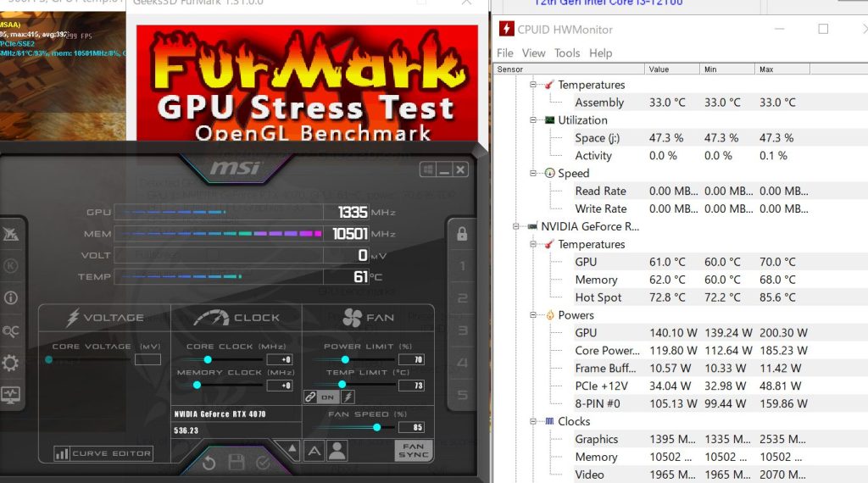Collapse the Speed tree node

[532, 173]
